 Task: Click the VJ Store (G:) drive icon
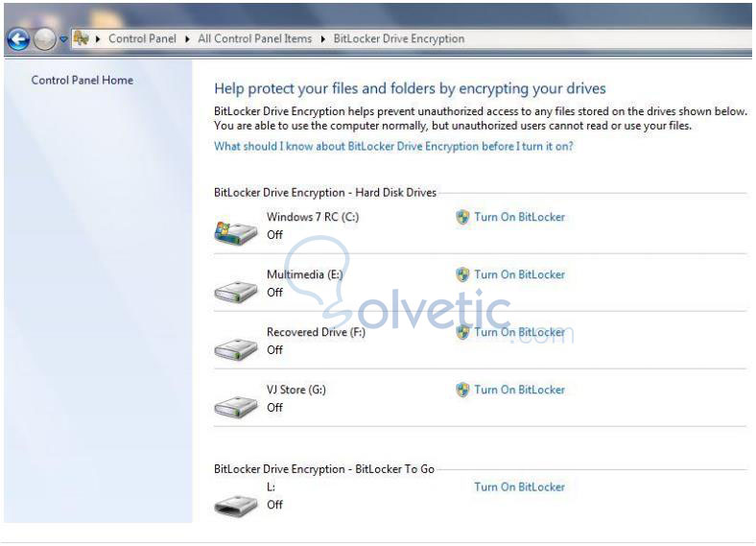click(x=236, y=407)
